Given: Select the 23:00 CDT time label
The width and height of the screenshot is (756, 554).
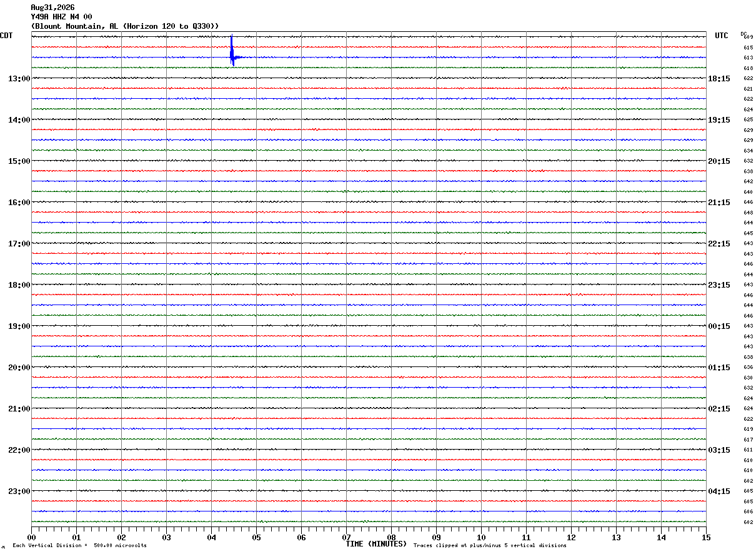Looking at the screenshot, I should click(19, 491).
